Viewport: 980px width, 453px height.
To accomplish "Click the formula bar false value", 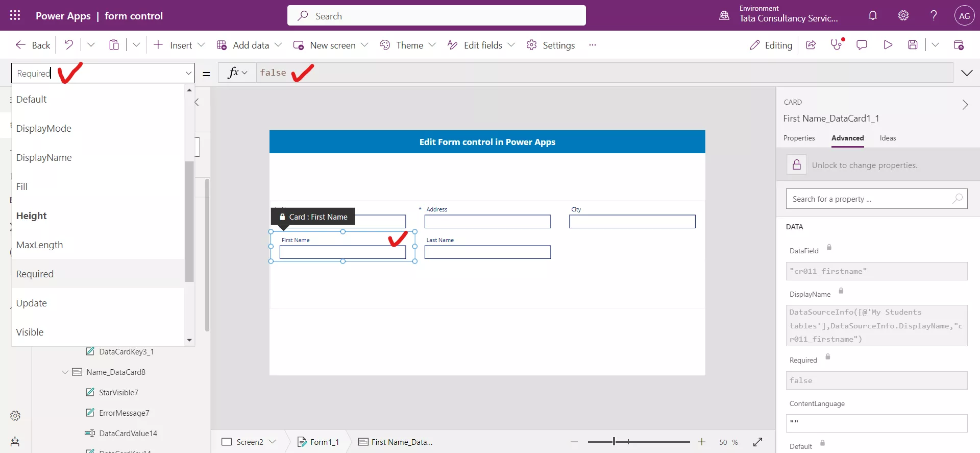I will pos(273,73).
